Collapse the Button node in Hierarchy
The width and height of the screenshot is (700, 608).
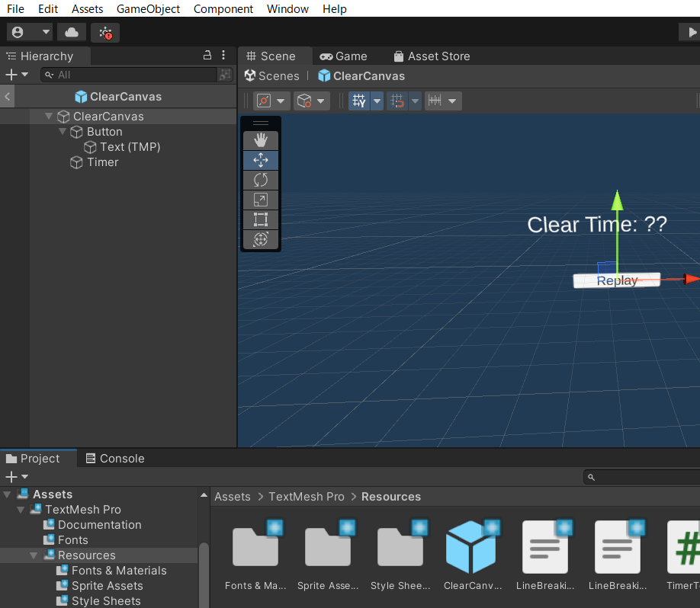(63, 132)
